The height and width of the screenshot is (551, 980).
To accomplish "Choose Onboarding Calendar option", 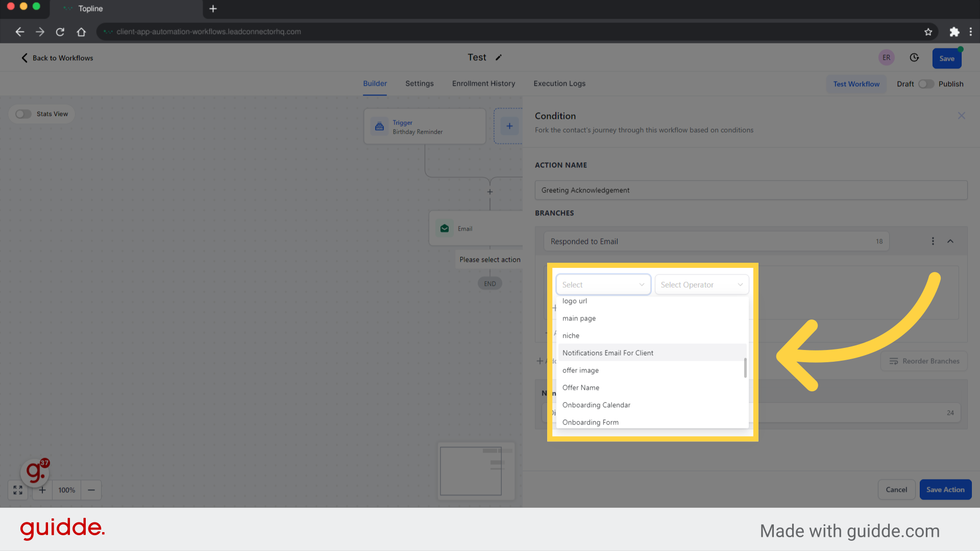I will pyautogui.click(x=652, y=405).
